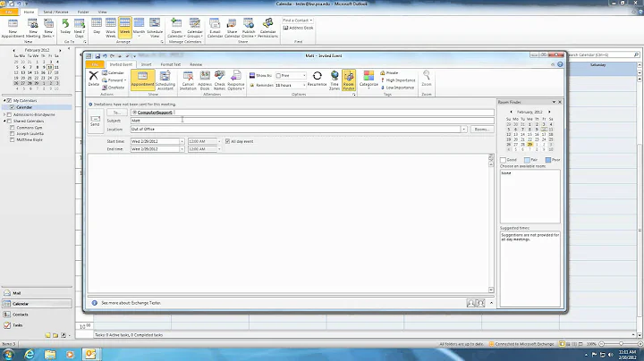Toggle My Calendars group checkbox
Image resolution: width=644 pixels, height=361 pixels.
(10, 100)
